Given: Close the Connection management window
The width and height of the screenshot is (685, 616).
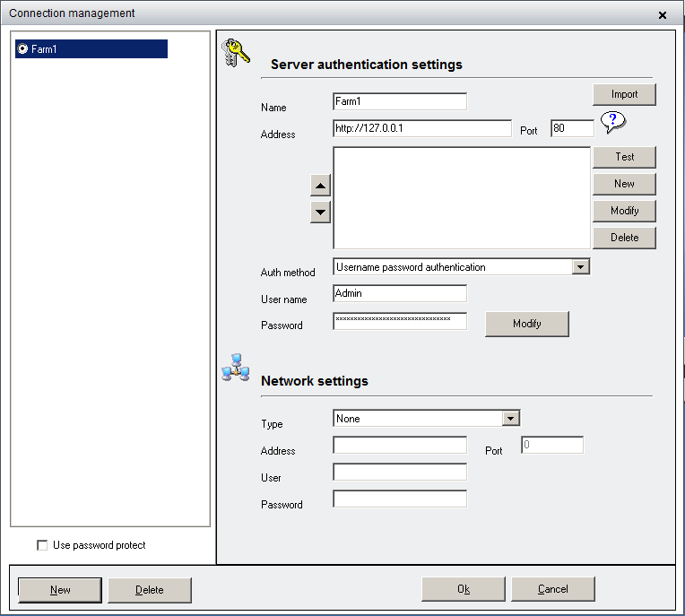Looking at the screenshot, I should pos(663,15).
